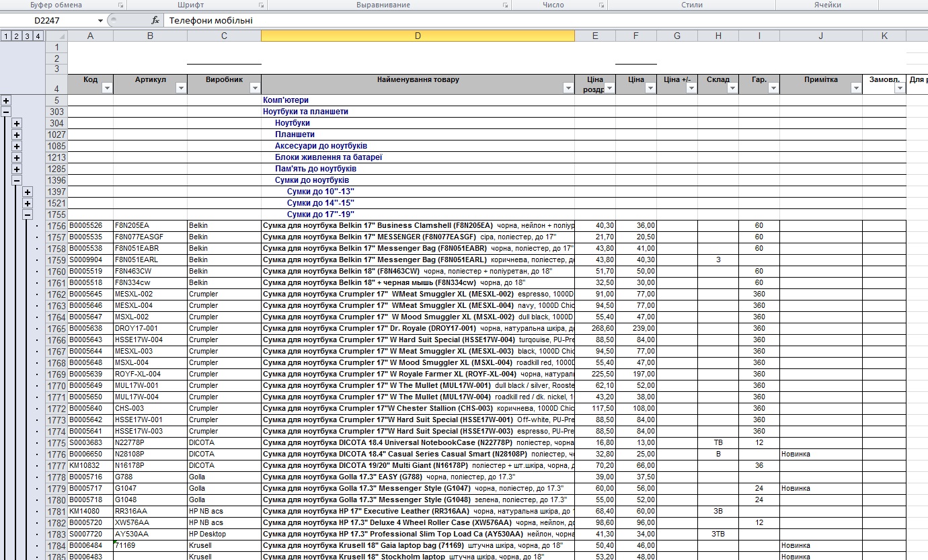Screen dimensions: 928x560
Task: Select article cell XW576AA
Action: [x=150, y=523]
